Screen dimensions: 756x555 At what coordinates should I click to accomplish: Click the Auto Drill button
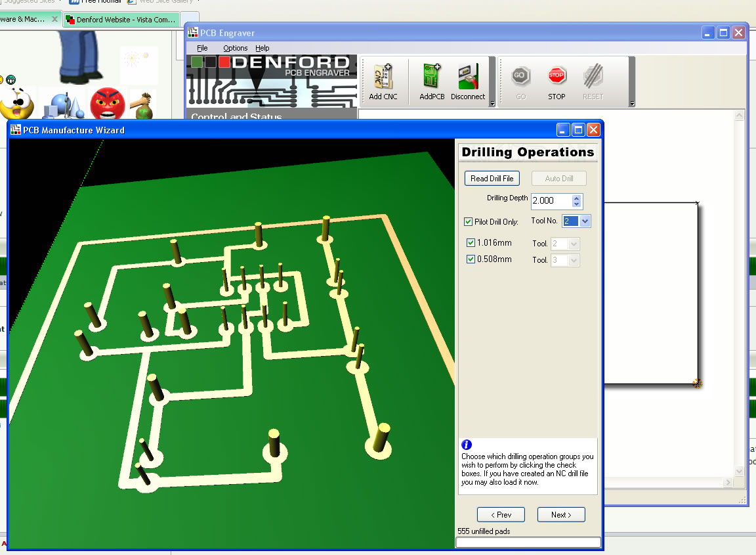click(x=559, y=179)
